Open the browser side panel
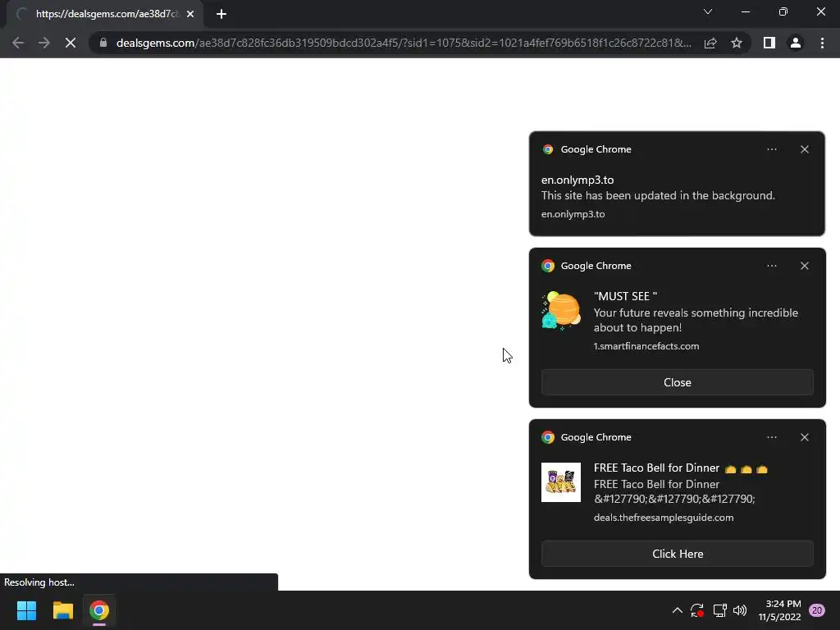The height and width of the screenshot is (630, 840). click(x=769, y=43)
